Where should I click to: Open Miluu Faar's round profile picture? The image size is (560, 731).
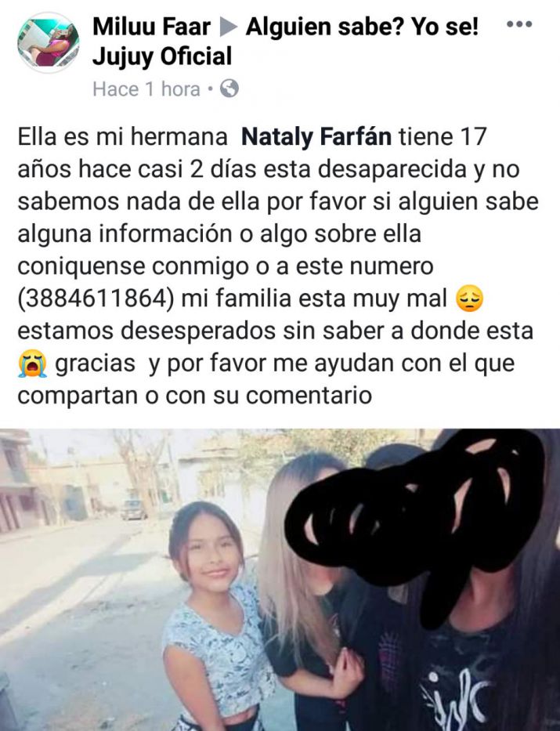48,42
